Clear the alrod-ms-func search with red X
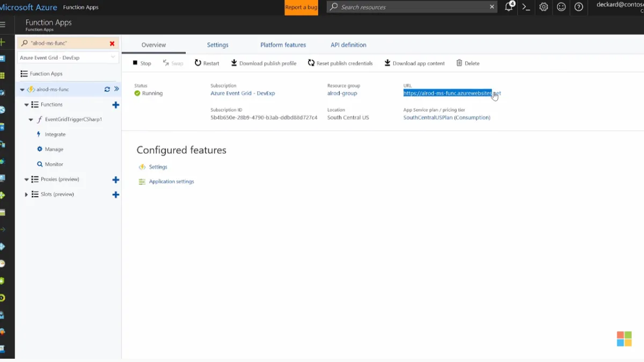 coord(112,44)
